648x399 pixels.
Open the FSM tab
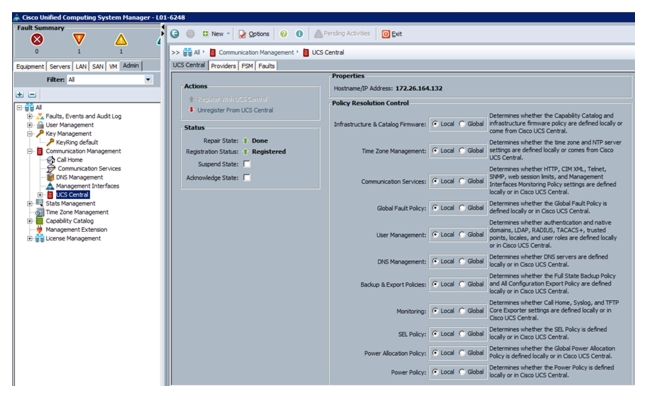[x=247, y=66]
